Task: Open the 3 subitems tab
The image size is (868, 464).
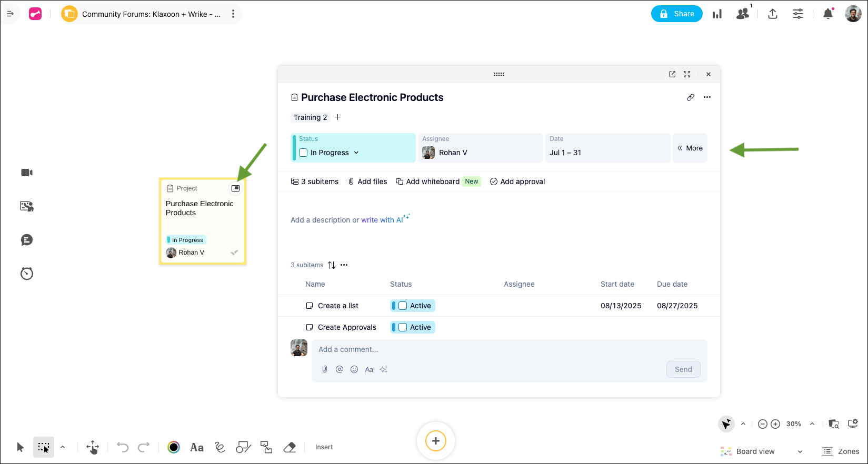Action: point(315,181)
